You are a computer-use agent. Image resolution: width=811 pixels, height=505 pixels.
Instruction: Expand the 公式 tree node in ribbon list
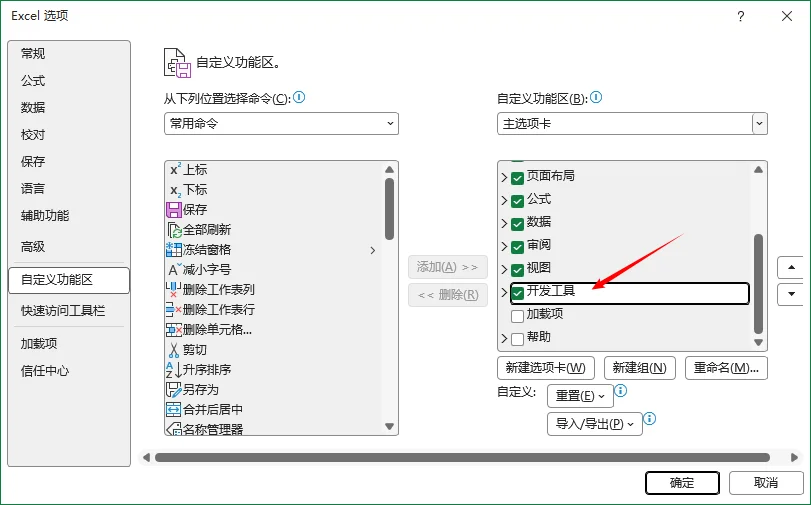coord(504,200)
